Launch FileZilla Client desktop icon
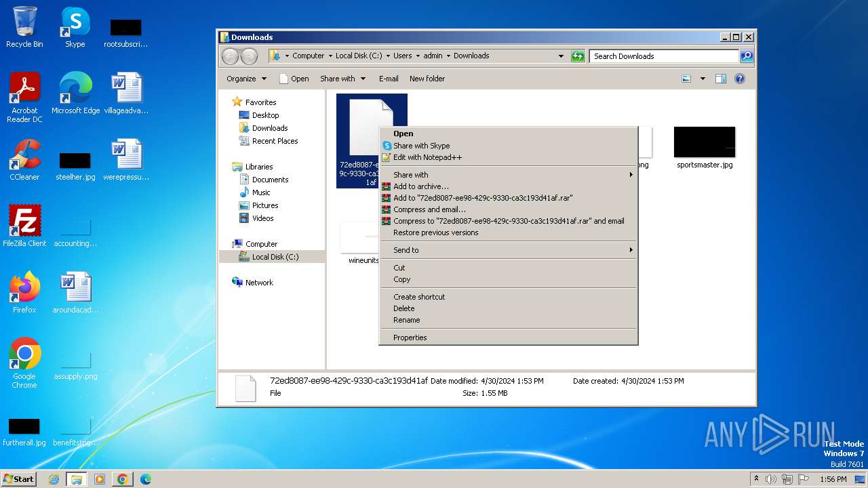This screenshot has width=868, height=488. (x=24, y=226)
